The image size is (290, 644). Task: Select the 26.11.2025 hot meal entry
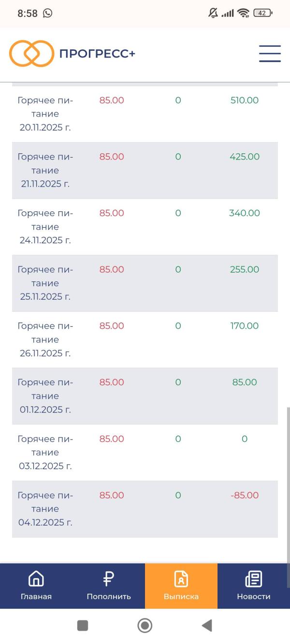tap(45, 339)
